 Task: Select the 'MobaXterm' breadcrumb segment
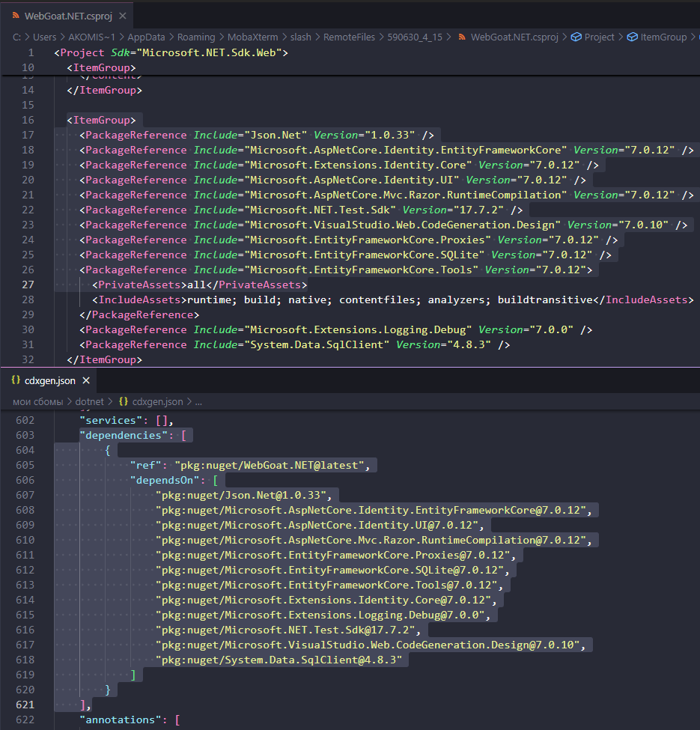[253, 37]
